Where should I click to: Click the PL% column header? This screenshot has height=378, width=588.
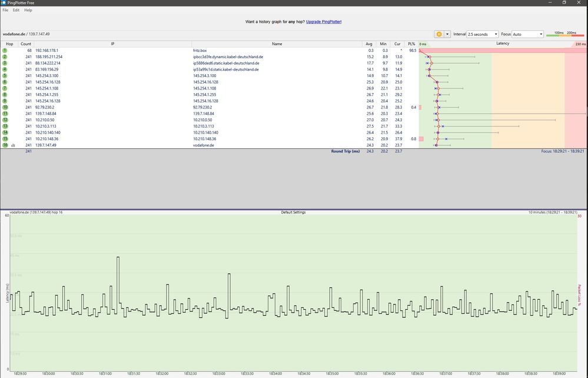(411, 44)
